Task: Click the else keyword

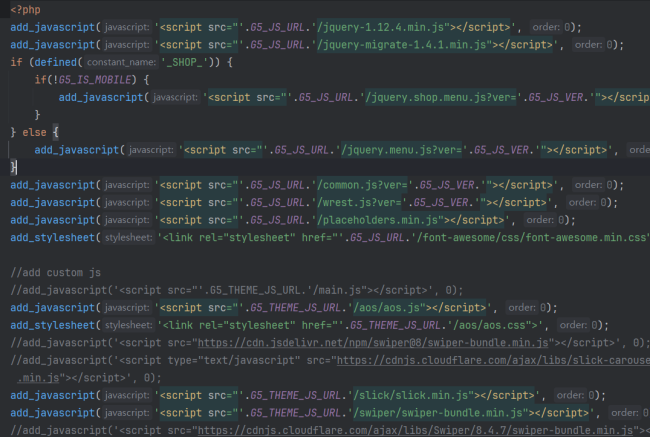Action: coord(34,132)
